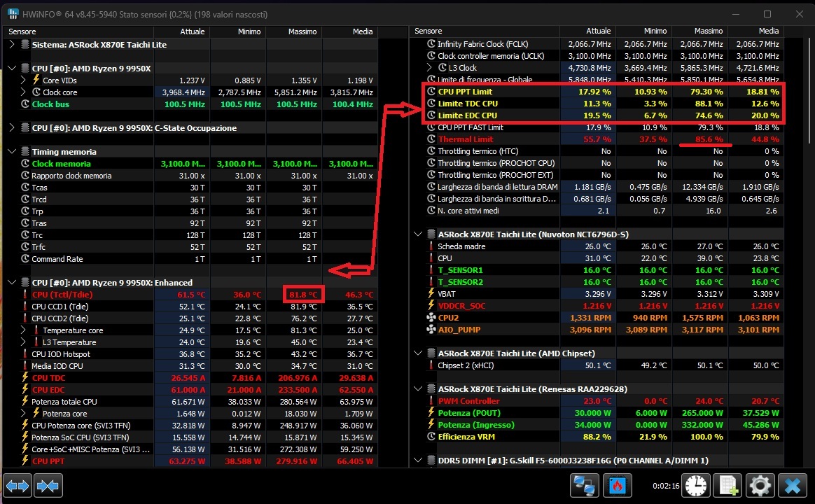815x504 pixels.
Task: Click the left panel Sensore column header
Action: coord(78,31)
